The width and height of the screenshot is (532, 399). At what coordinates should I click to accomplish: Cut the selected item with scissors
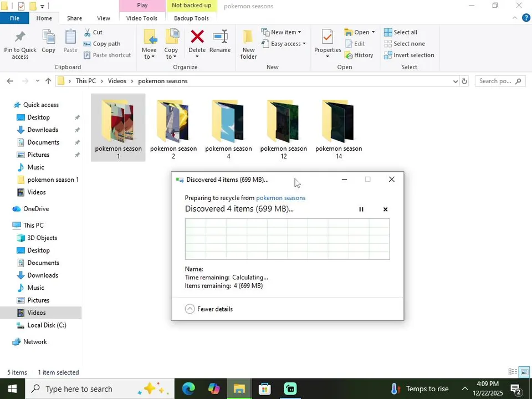coord(93,32)
